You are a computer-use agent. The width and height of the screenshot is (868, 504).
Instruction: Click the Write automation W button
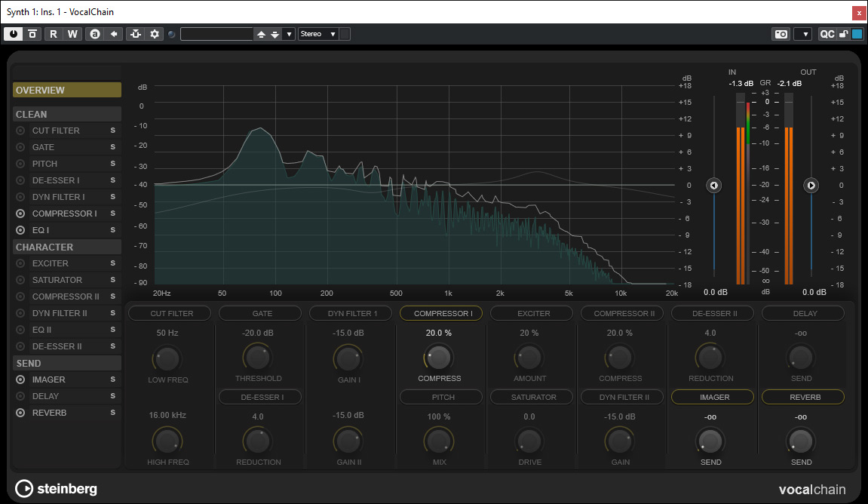(x=72, y=34)
